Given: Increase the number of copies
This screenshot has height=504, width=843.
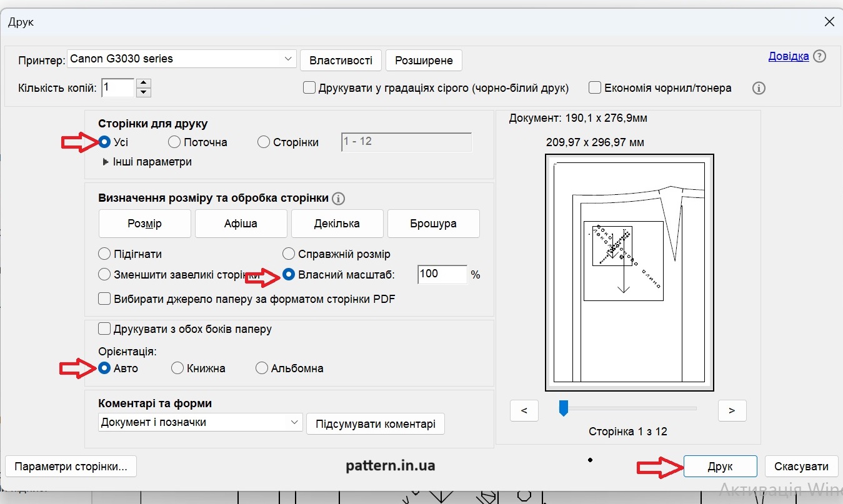Looking at the screenshot, I should 144,83.
